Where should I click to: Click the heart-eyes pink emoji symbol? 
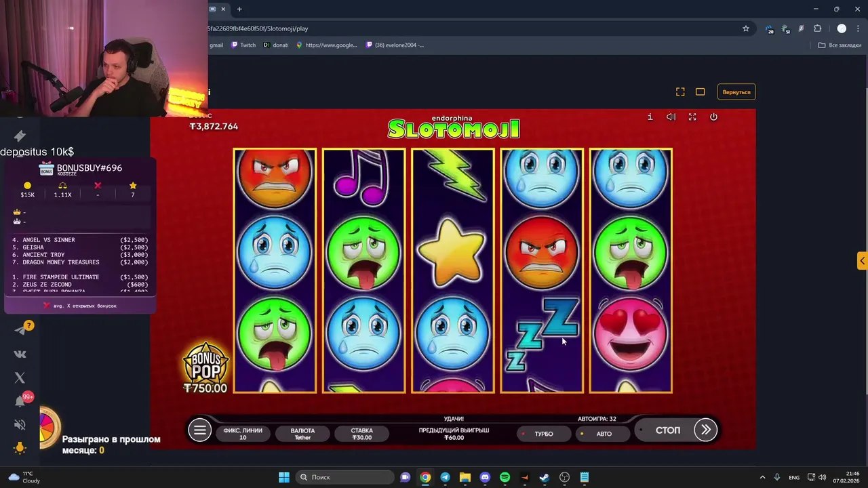pos(631,333)
